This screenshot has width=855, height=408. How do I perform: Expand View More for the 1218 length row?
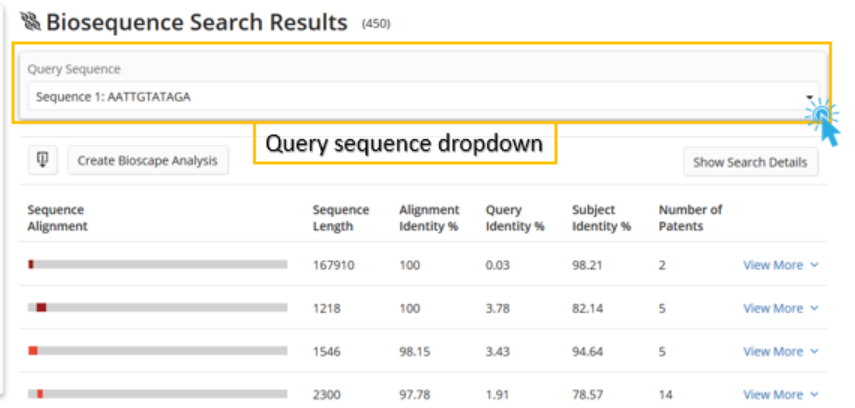(x=780, y=308)
